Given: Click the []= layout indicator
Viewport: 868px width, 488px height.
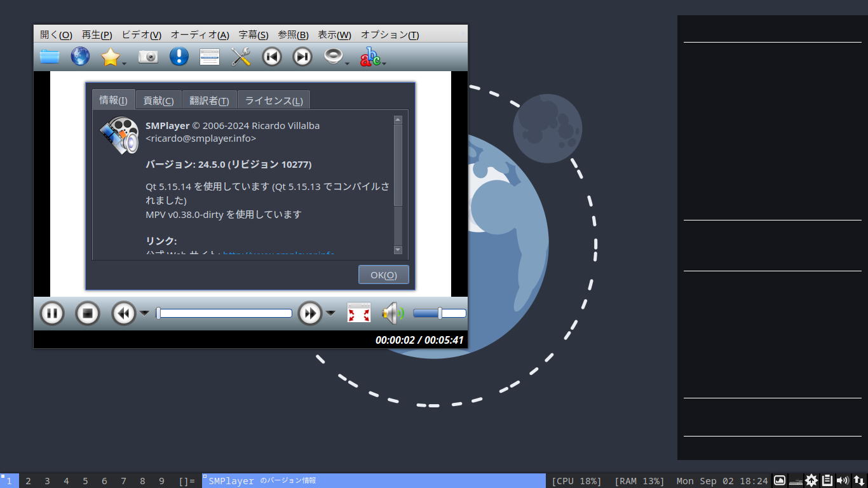Looking at the screenshot, I should (187, 481).
